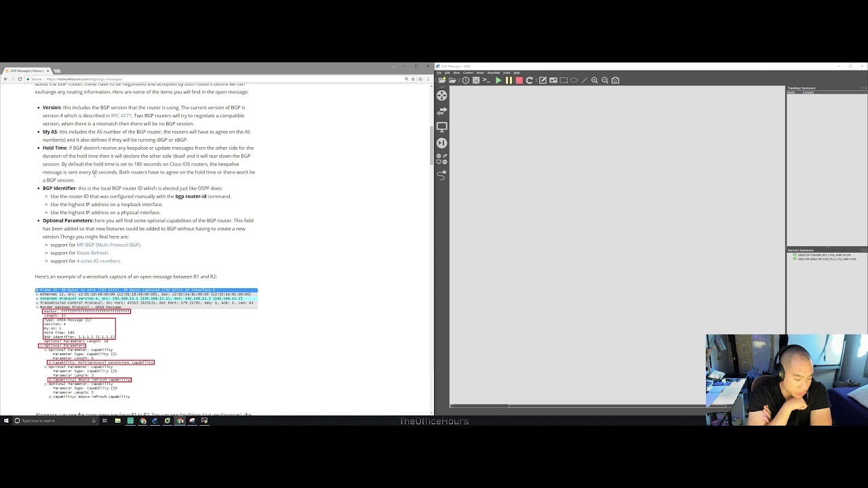This screenshot has height=488, width=868.
Task: Select the Add a link cable tool
Action: tap(442, 175)
